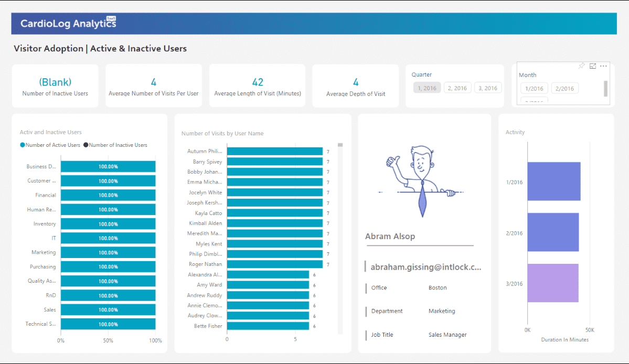
Task: Click the CardioLog Analytics logo
Action: pyautogui.click(x=68, y=23)
